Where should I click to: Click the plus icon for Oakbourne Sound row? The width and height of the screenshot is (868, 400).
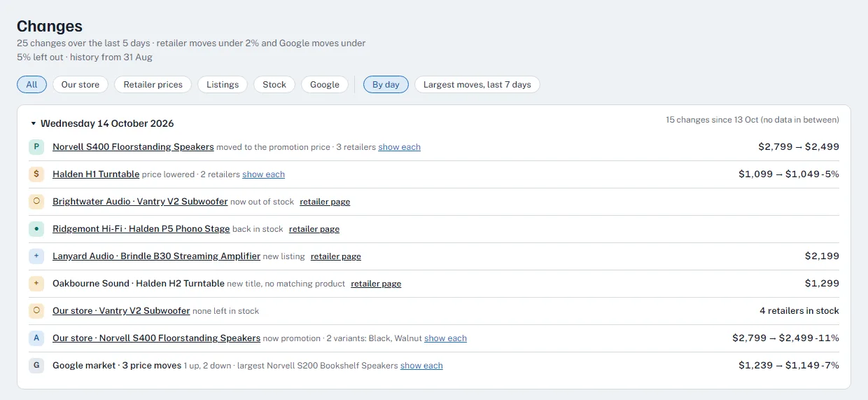click(36, 284)
